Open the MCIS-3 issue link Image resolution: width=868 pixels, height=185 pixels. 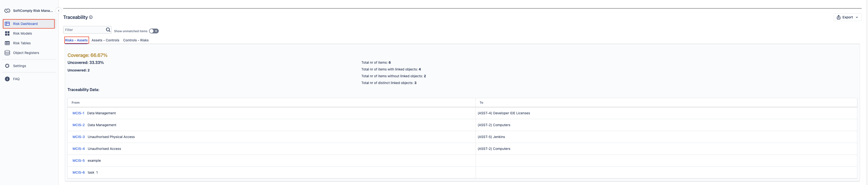[x=78, y=137]
